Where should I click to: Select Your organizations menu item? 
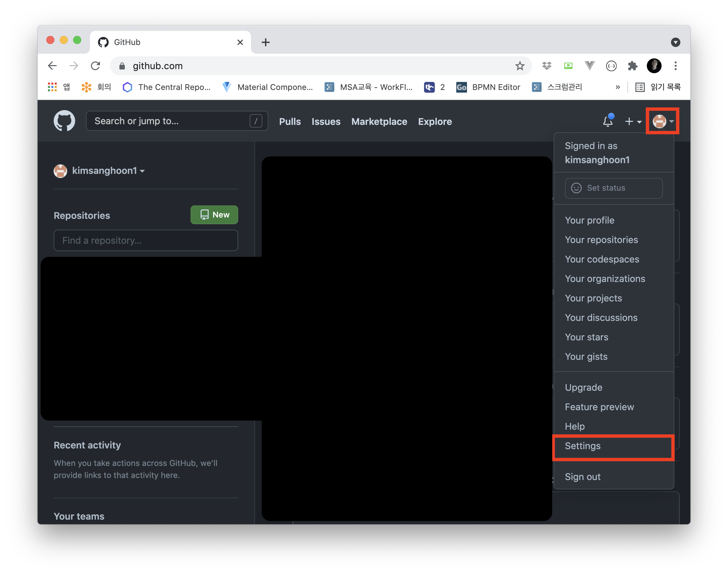pyautogui.click(x=614, y=279)
